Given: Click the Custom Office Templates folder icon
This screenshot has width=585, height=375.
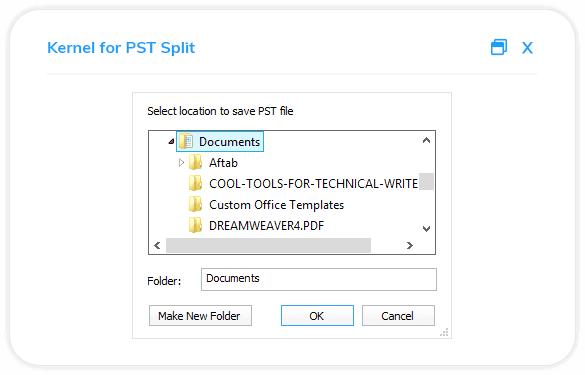Looking at the screenshot, I should pyautogui.click(x=195, y=204).
